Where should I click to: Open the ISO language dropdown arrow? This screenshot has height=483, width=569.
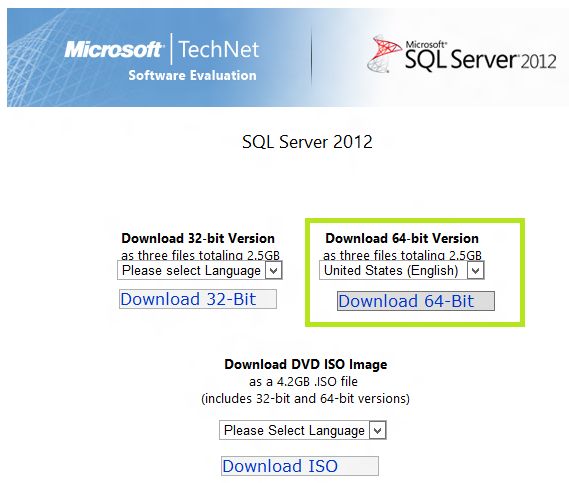377,431
